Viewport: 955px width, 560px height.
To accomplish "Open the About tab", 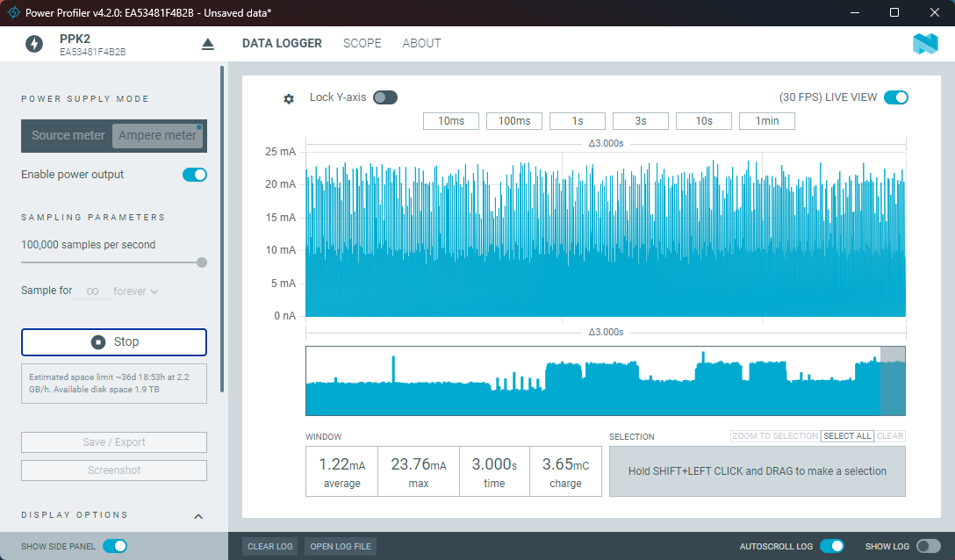I will pos(421,43).
